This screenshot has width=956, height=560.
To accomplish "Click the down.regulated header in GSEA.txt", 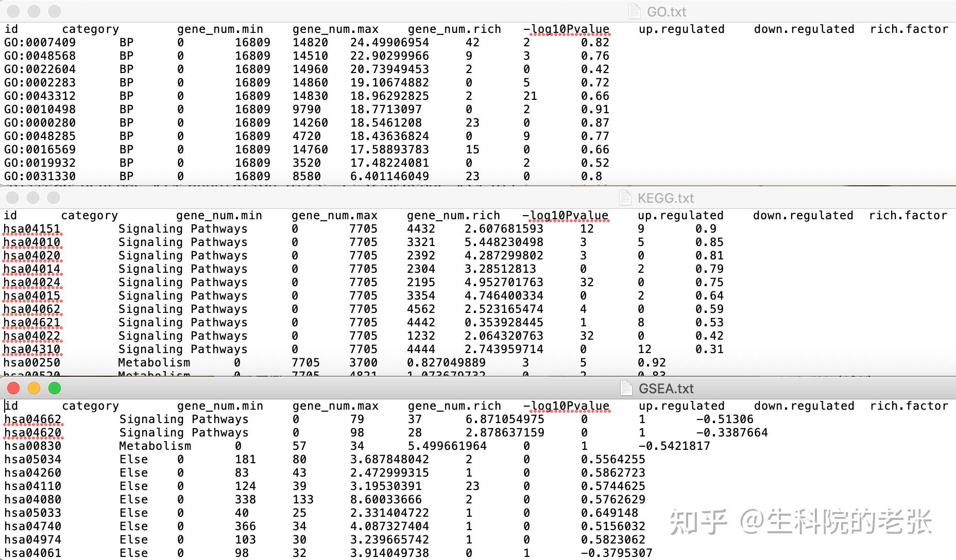I will click(804, 406).
